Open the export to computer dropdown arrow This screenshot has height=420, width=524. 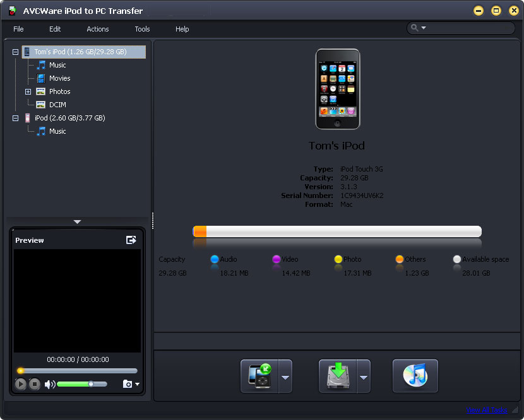[364, 376]
